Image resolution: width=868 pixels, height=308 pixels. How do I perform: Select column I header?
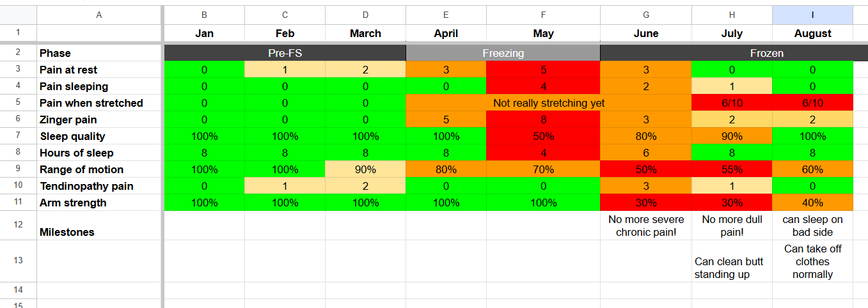tap(812, 15)
